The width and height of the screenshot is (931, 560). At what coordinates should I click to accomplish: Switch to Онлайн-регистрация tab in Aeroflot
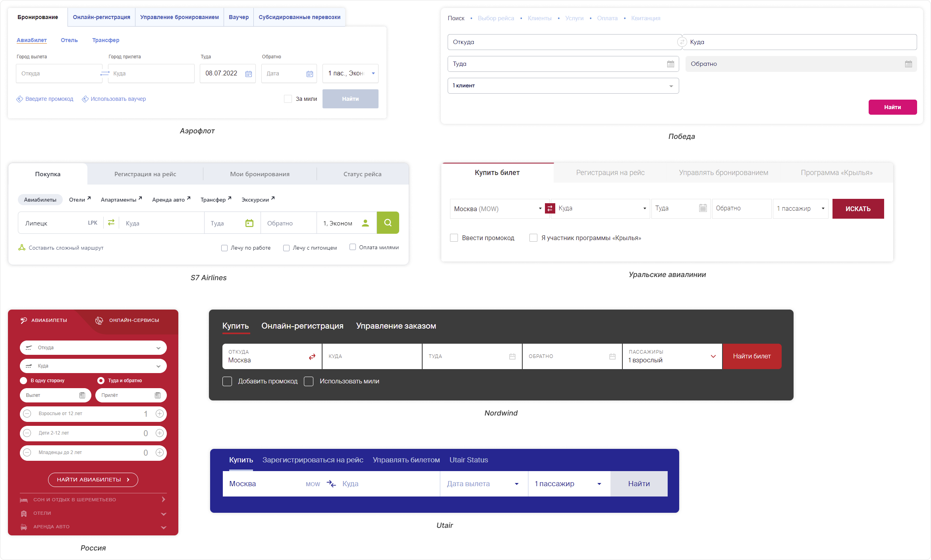click(x=101, y=17)
